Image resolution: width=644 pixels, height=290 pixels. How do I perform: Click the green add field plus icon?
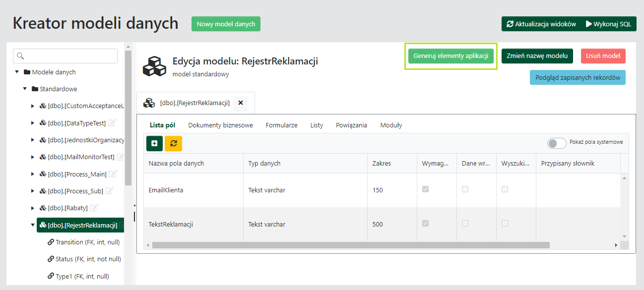click(154, 143)
